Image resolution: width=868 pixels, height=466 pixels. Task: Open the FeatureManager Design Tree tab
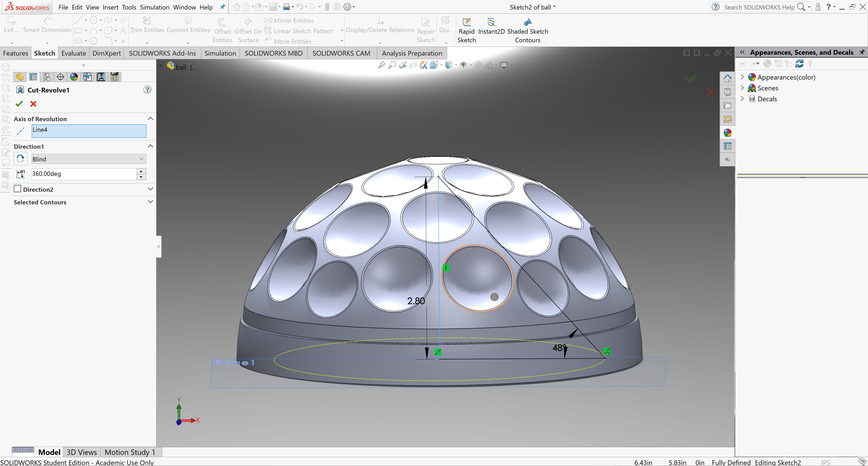point(20,77)
